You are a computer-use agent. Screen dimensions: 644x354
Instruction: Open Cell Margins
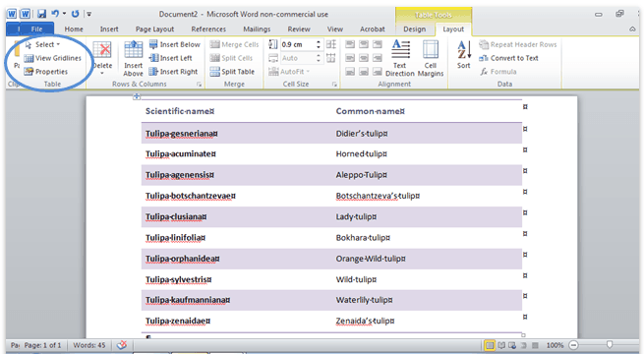[431, 58]
